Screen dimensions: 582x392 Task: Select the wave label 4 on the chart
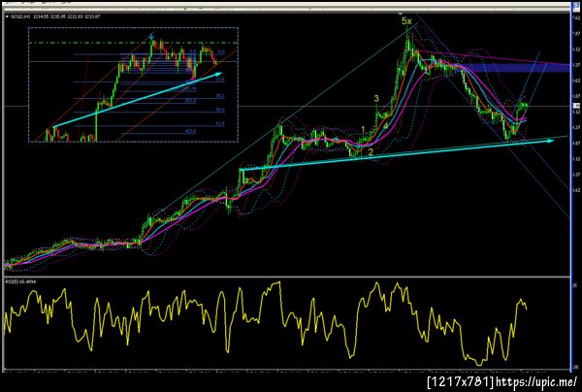point(386,126)
